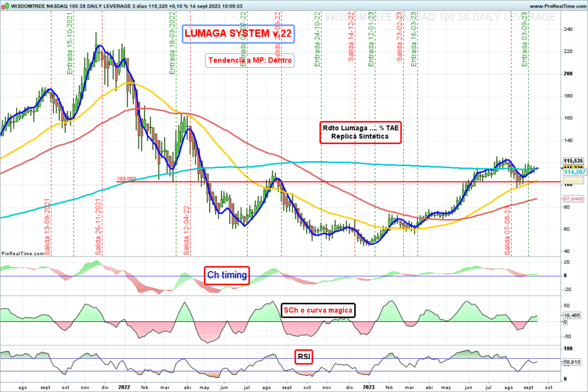
Task: Click the 'SCh o curva magica' label
Action: pyautogui.click(x=318, y=311)
